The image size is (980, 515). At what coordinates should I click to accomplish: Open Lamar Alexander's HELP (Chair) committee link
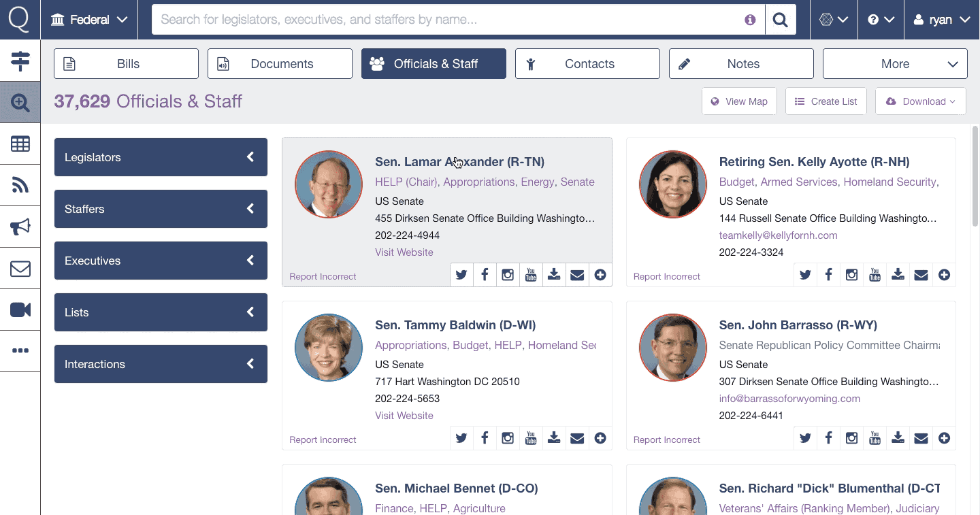(406, 182)
